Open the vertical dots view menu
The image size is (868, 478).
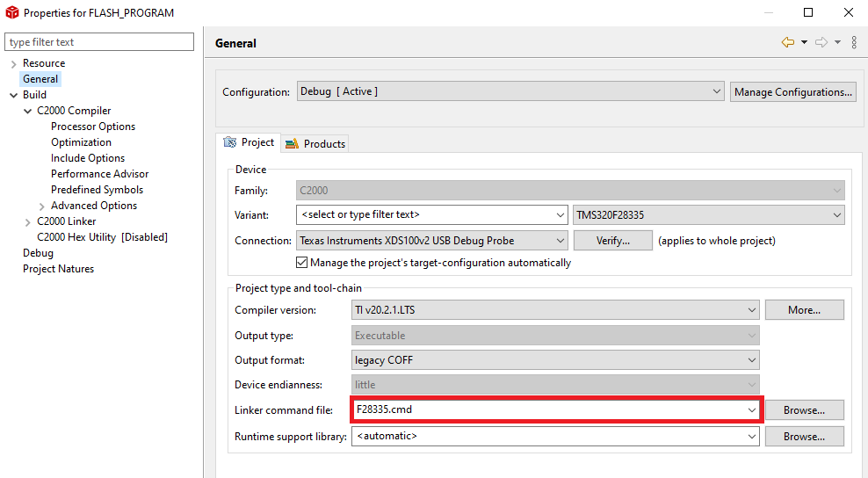click(x=854, y=43)
